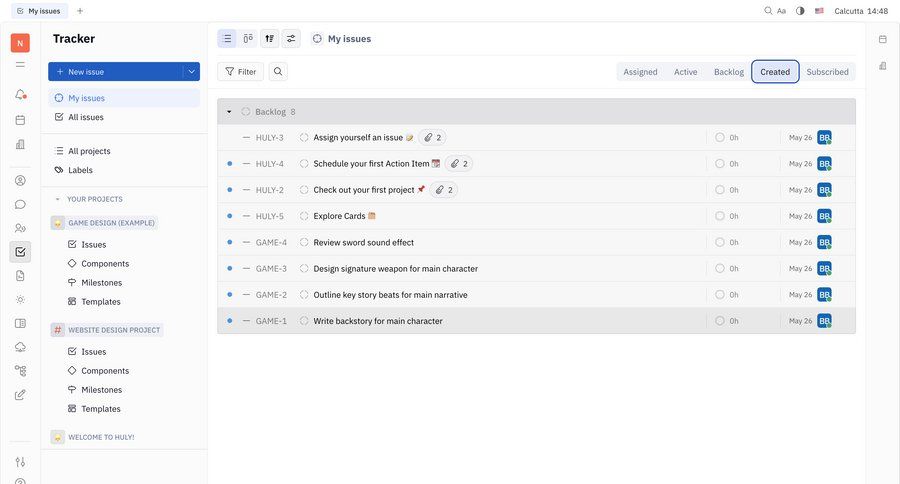Open Templates under Website Design Project
The height and width of the screenshot is (484, 900).
101,409
